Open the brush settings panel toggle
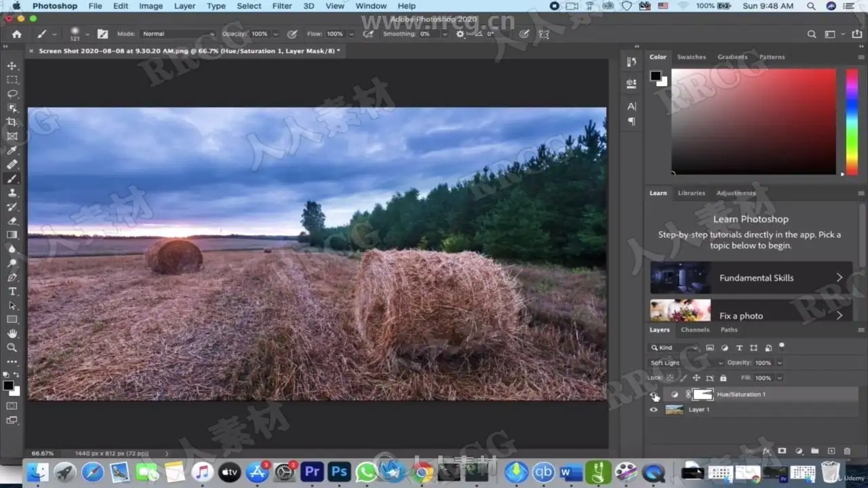This screenshot has height=488, width=868. point(102,34)
